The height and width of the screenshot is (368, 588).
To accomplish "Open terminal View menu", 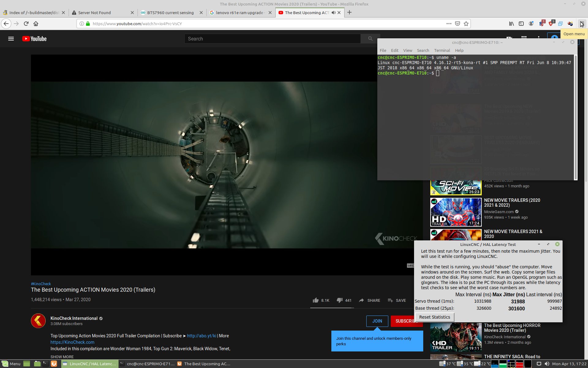I will pyautogui.click(x=408, y=50).
